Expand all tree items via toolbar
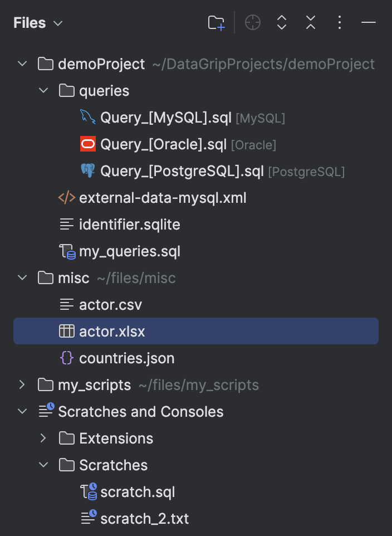Screen dimensions: 392x536 coord(281,22)
